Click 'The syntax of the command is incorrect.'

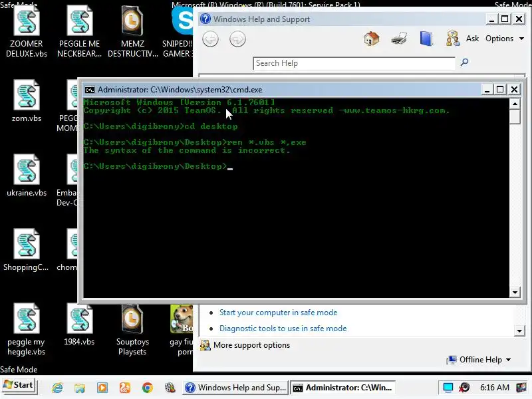187,150
